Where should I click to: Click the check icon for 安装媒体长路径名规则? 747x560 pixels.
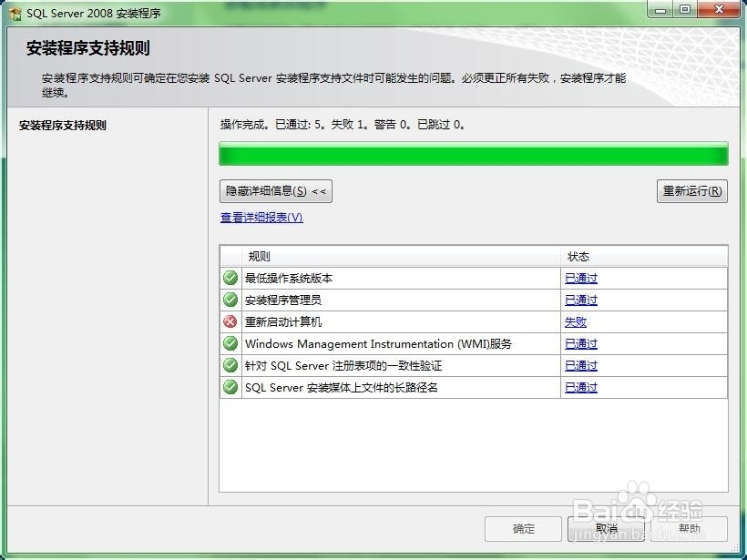[230, 387]
